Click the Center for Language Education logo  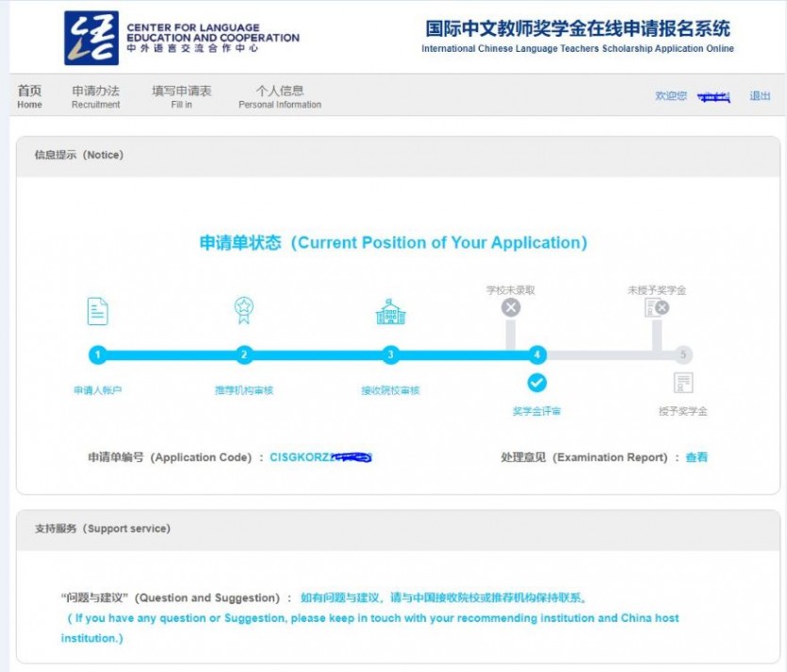tap(91, 38)
